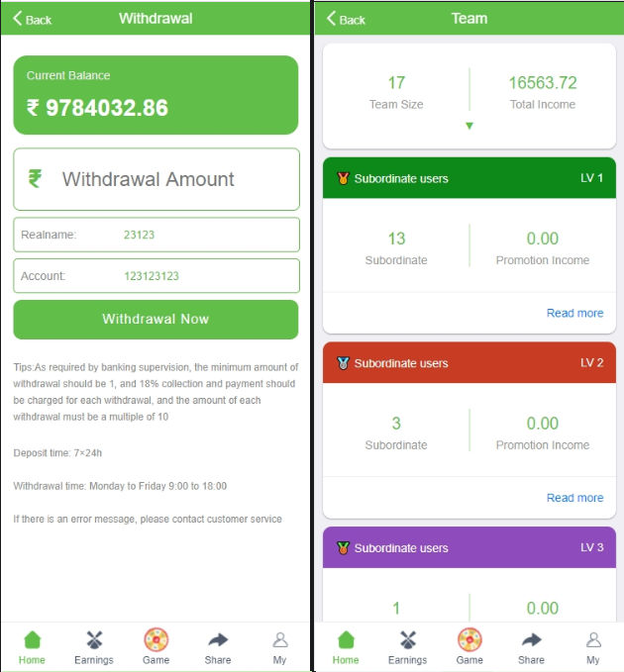Tap the Share arrow icon on Withdrawal screen
This screenshot has height=672, width=624.
pyautogui.click(x=218, y=640)
